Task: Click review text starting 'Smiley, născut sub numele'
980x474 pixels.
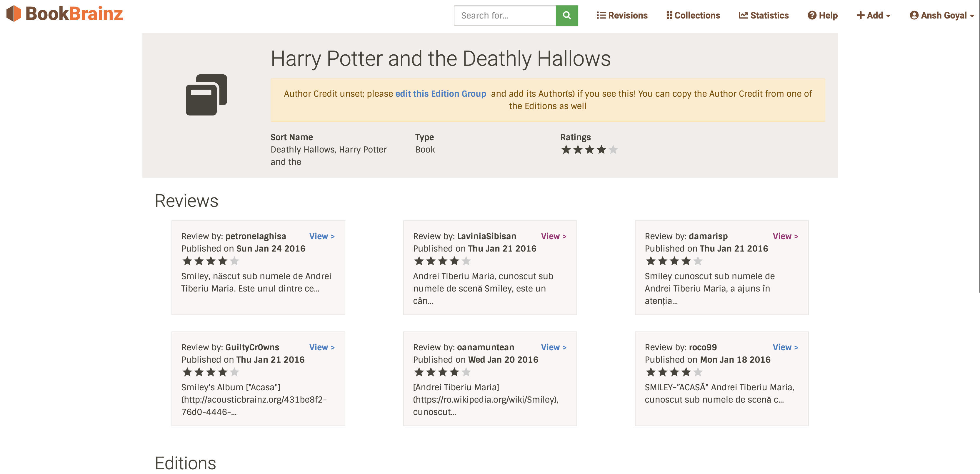Action: tap(256, 282)
